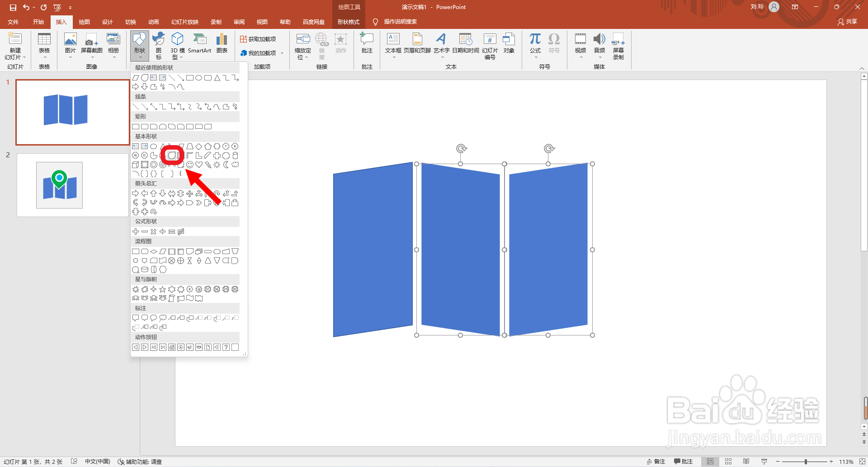This screenshot has width=868, height=467.
Task: Toggle the Notes pane (备注) in status bar
Action: pyautogui.click(x=656, y=462)
